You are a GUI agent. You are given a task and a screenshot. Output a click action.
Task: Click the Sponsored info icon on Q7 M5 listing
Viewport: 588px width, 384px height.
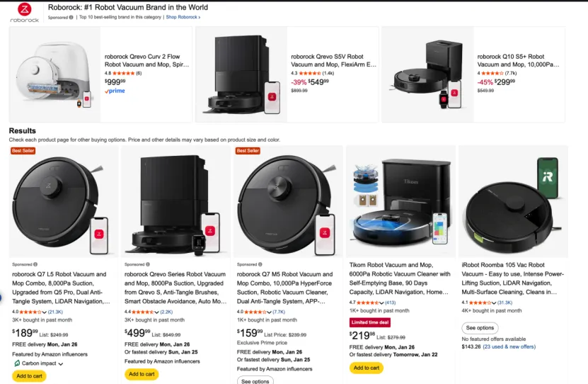[260, 264]
